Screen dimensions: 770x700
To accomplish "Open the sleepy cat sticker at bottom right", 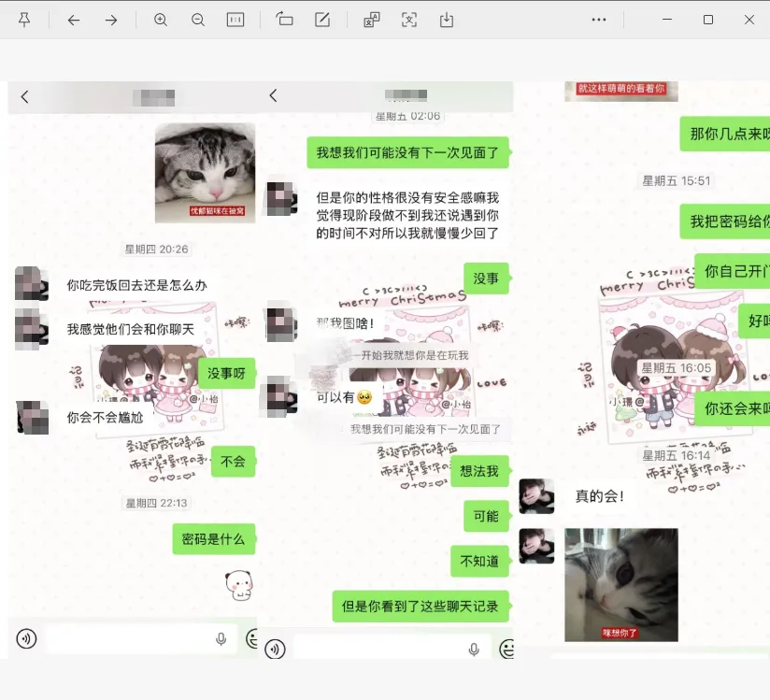I will [x=621, y=584].
